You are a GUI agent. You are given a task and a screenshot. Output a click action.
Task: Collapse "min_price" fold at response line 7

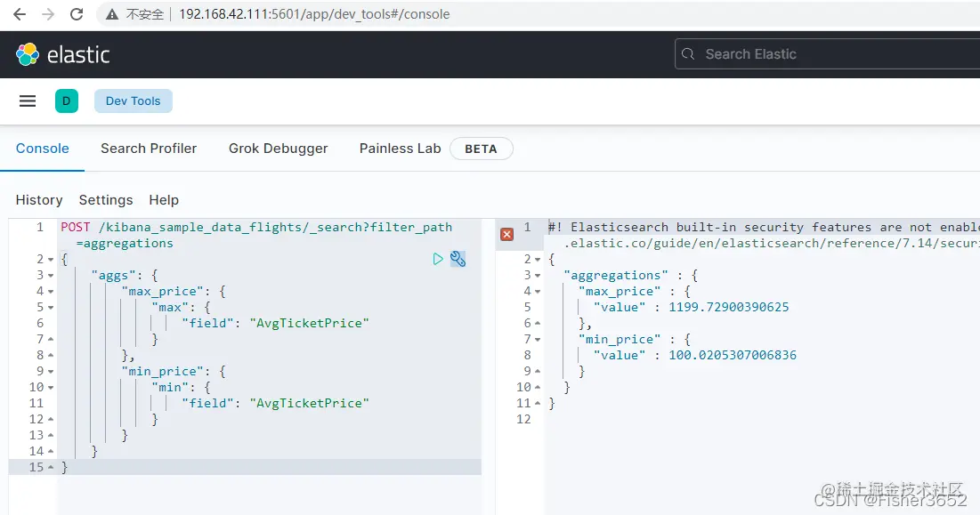tap(538, 340)
